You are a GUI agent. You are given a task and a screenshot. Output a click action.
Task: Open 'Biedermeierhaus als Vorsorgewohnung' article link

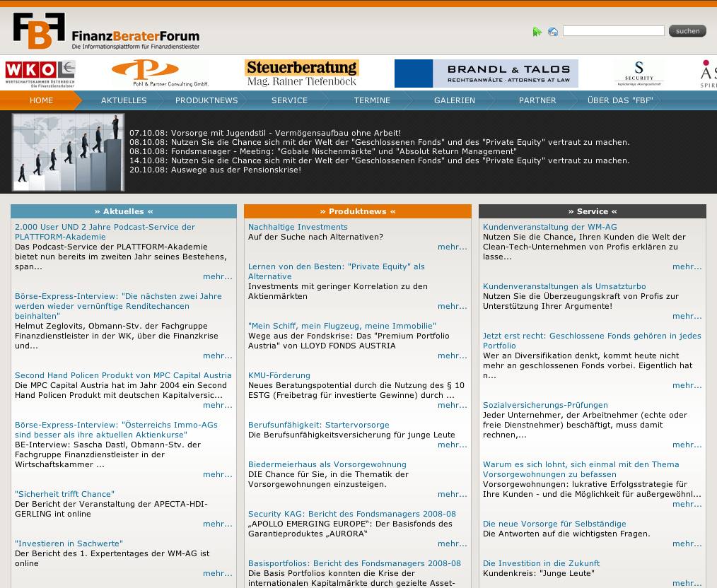(327, 464)
